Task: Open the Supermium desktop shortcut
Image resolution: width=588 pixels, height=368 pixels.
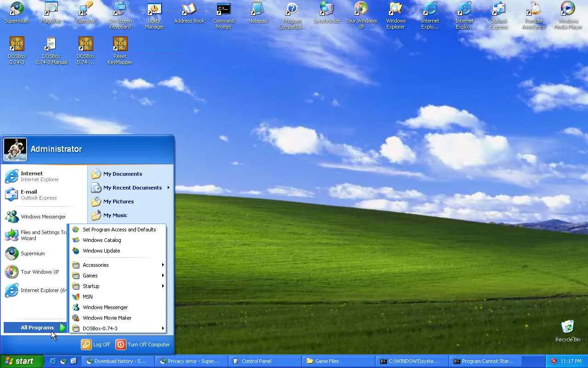Action: click(x=17, y=13)
